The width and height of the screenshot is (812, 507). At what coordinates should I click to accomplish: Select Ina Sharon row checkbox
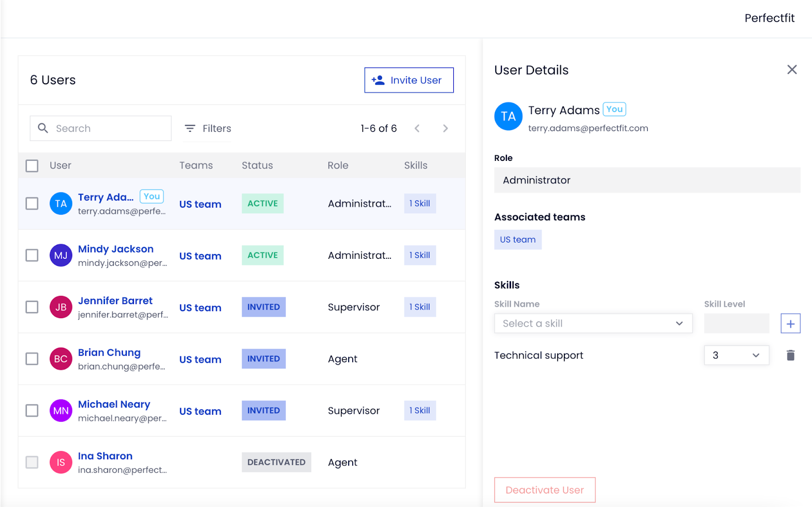[32, 462]
